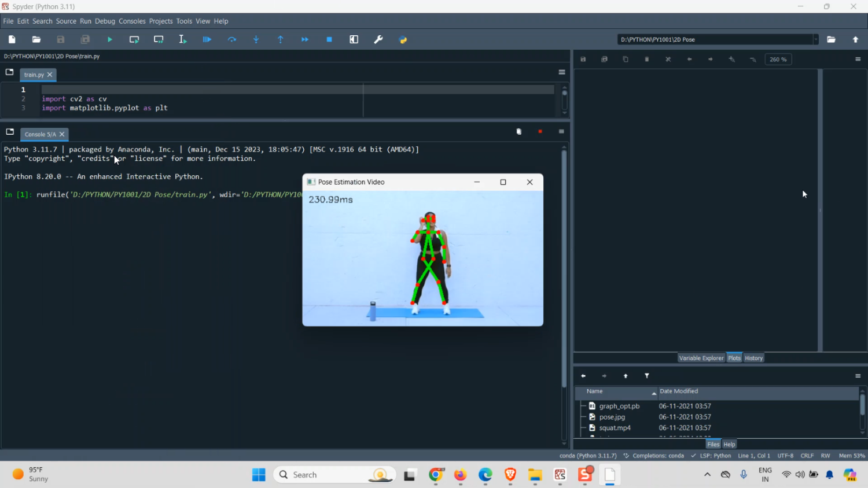Interrupt kernel with the red stop button
The image size is (868, 488).
coord(540,132)
